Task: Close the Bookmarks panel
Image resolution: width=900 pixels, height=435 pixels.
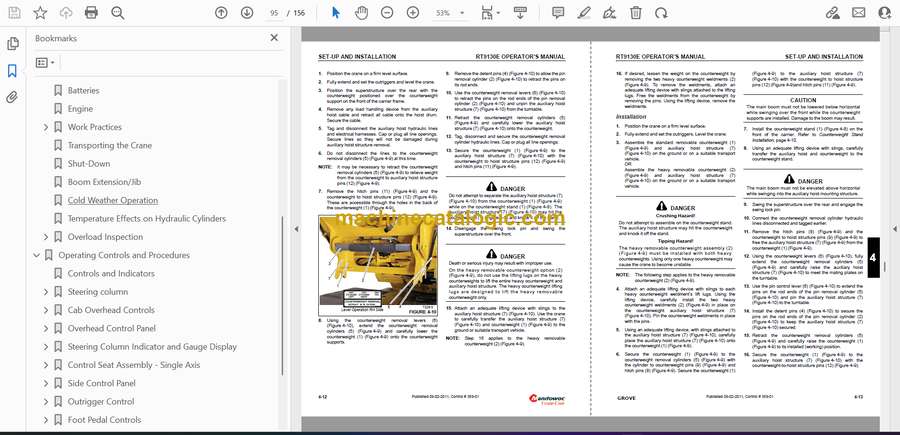Action: point(274,38)
